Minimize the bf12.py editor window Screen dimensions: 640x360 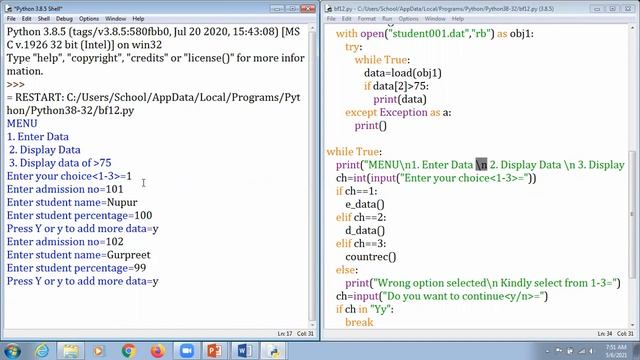click(597, 9)
